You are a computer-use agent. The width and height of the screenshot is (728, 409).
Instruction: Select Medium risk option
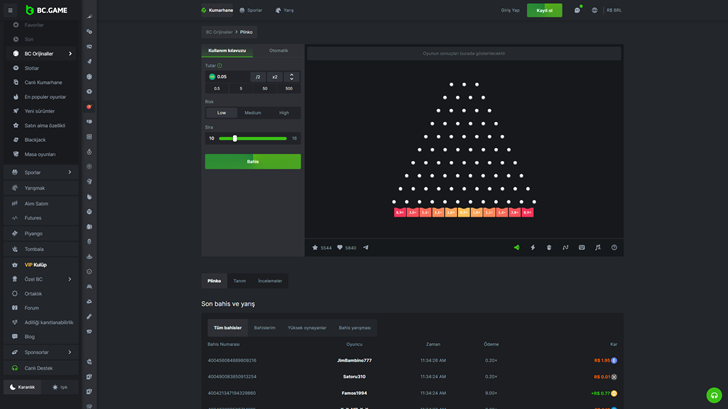pos(253,113)
